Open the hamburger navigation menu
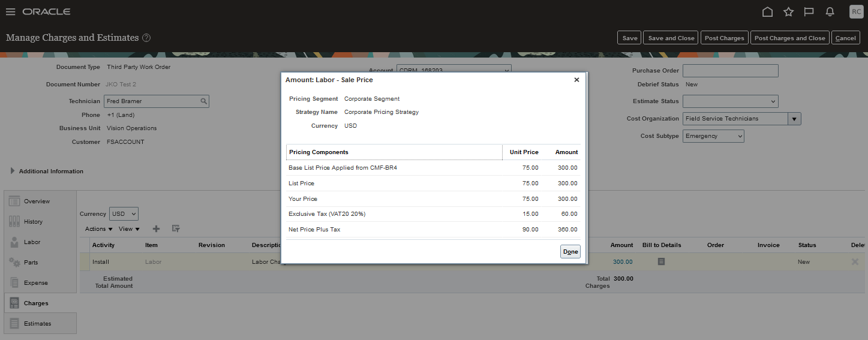 [x=10, y=12]
